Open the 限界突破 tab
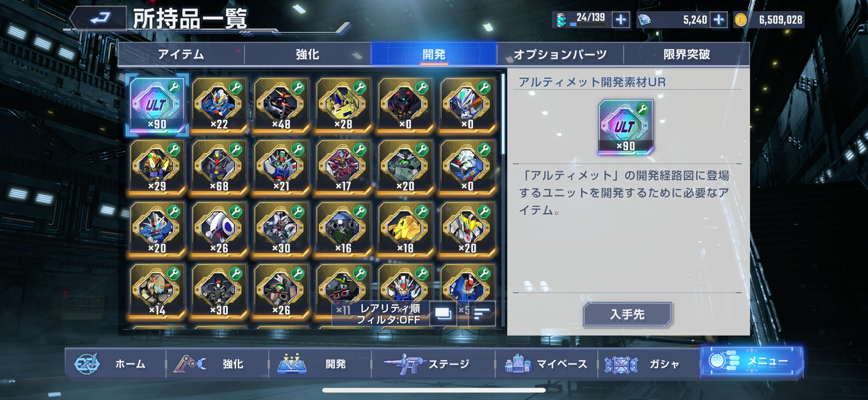 click(x=686, y=54)
